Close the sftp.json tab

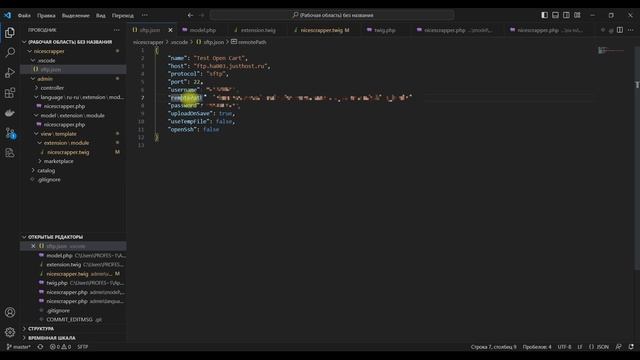(x=170, y=30)
